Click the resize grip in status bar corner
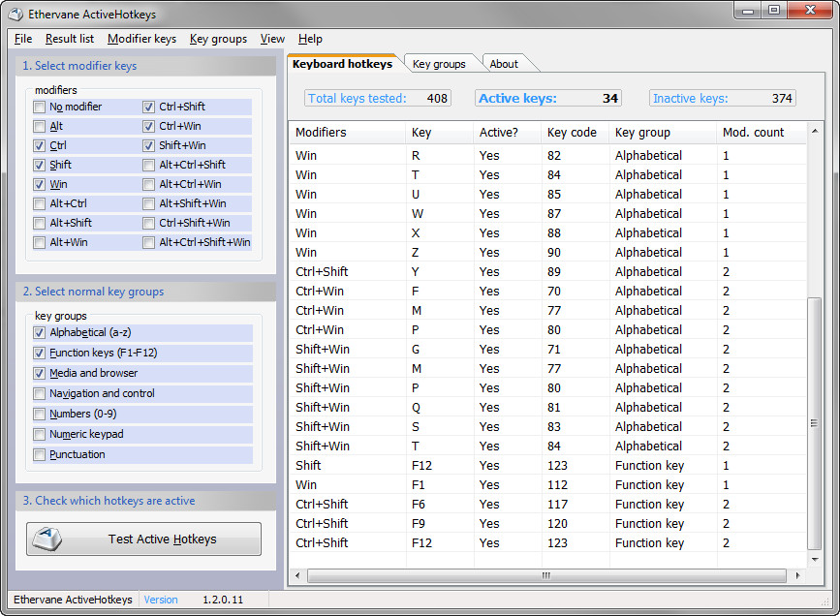 (825, 602)
